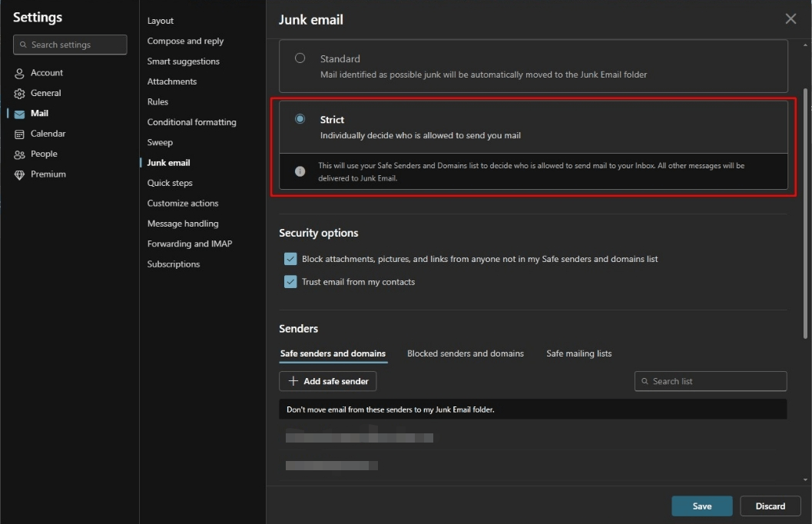Open Quick steps settings

(169, 183)
